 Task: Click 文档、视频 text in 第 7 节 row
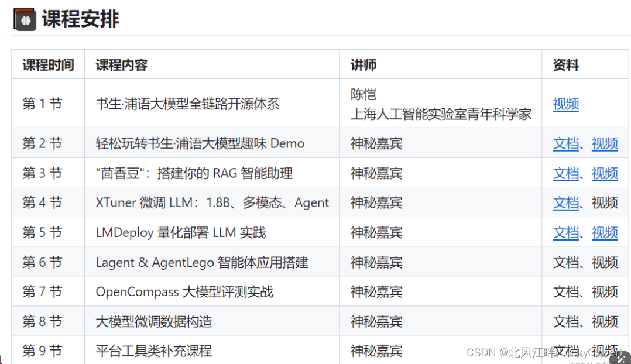click(585, 291)
